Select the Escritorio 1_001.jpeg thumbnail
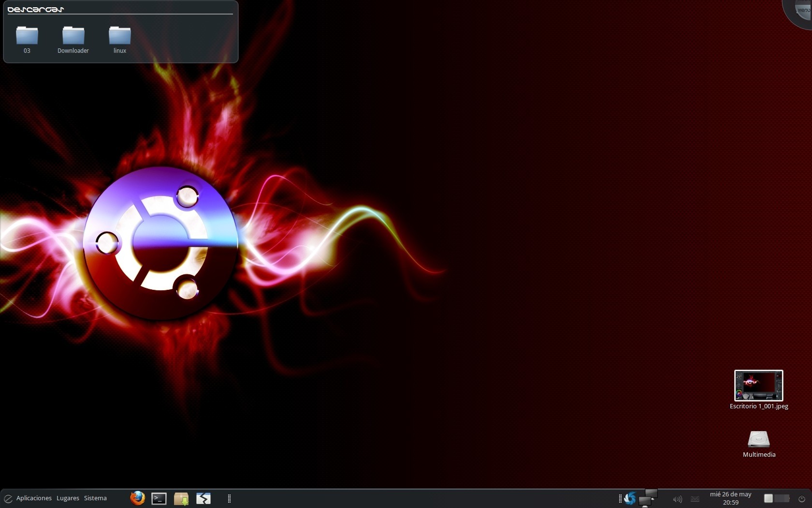 point(759,386)
